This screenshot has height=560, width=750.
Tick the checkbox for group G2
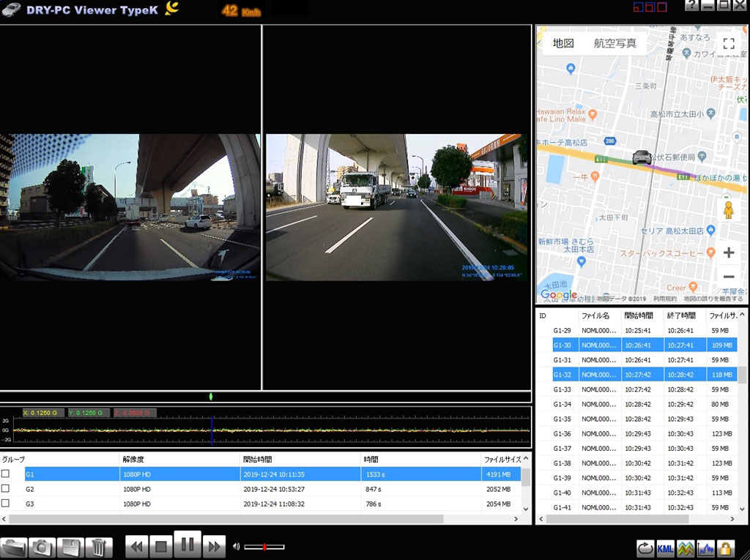6,489
